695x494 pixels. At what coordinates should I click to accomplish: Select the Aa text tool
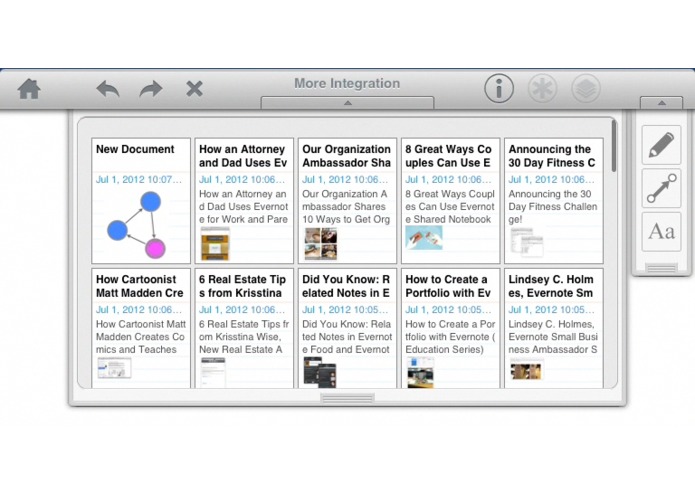point(661,231)
